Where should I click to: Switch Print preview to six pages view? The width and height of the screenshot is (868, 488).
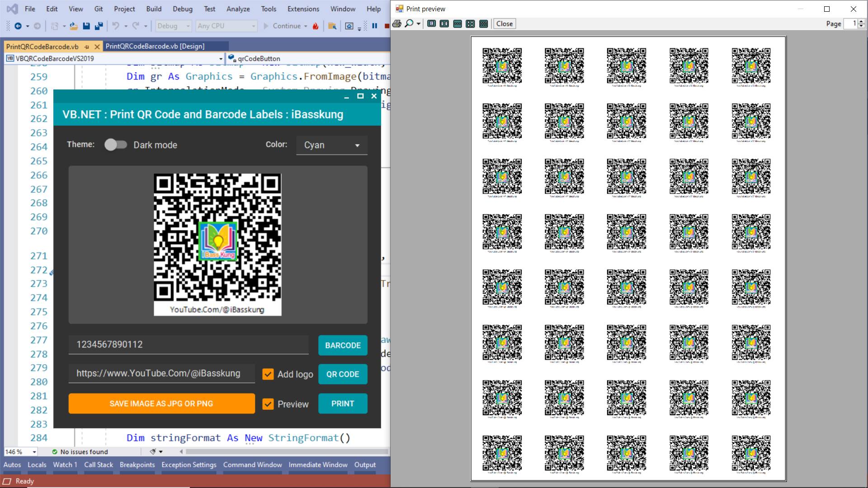483,23
